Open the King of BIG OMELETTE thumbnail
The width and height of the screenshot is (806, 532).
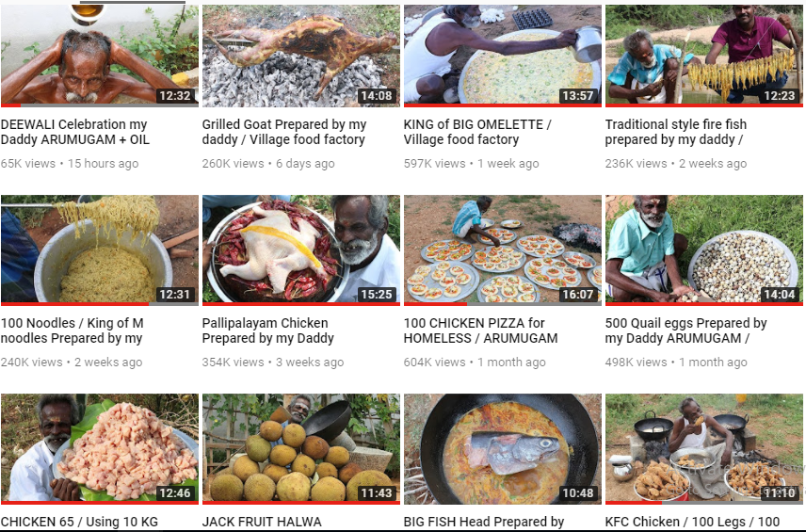(502, 56)
